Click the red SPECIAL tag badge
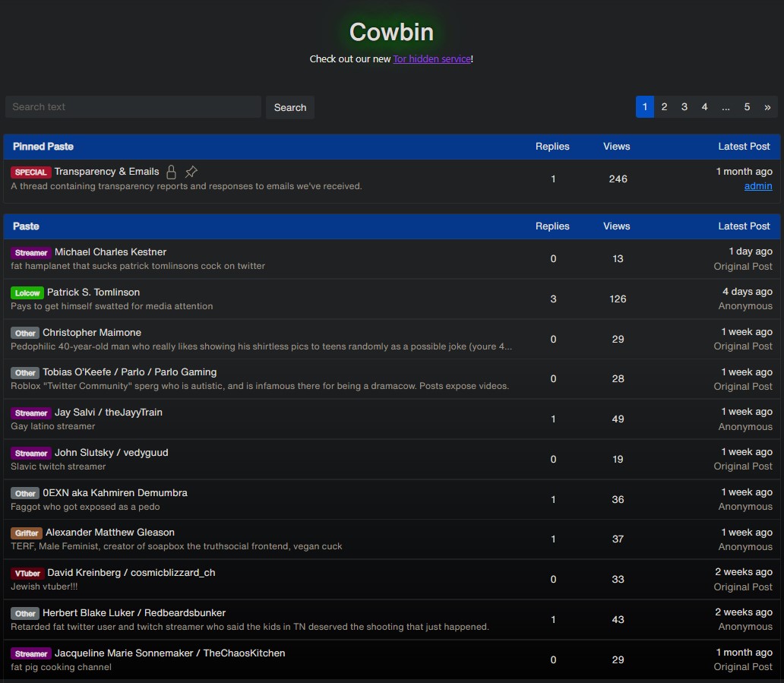Viewport: 784px width, 683px height. [31, 172]
